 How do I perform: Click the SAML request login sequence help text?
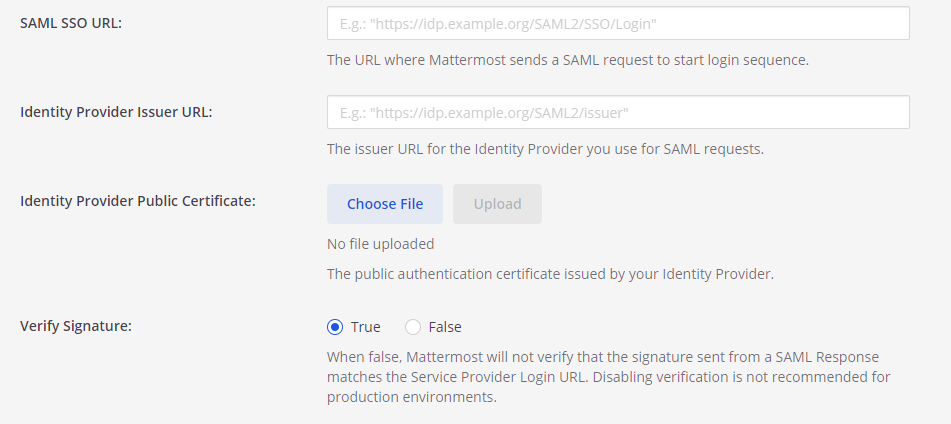[x=567, y=60]
